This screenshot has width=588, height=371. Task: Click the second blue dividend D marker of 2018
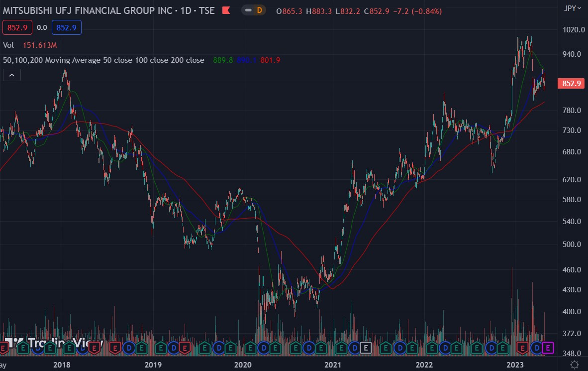[129, 348]
